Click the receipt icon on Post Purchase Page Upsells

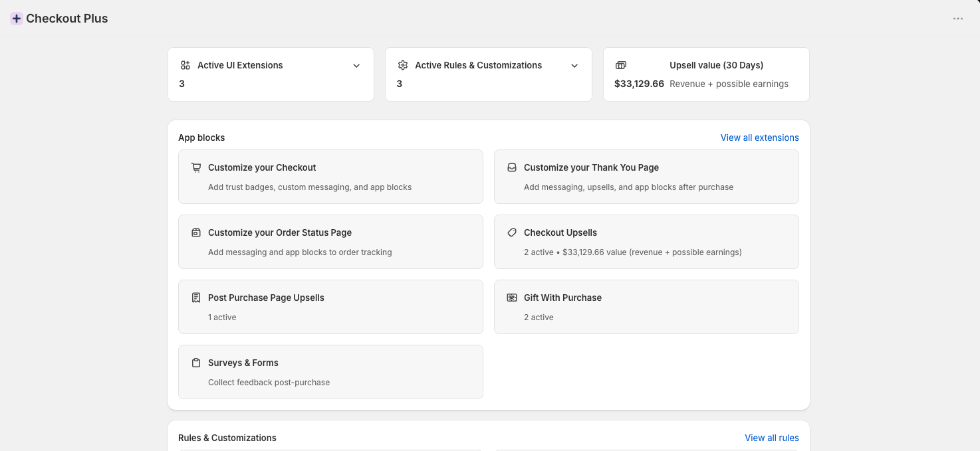[x=196, y=298]
